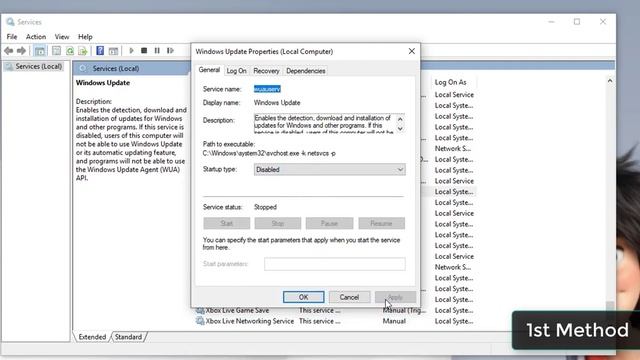Click the Services icon in the title bar
Viewport: 640px width, 360px height.
coord(10,22)
